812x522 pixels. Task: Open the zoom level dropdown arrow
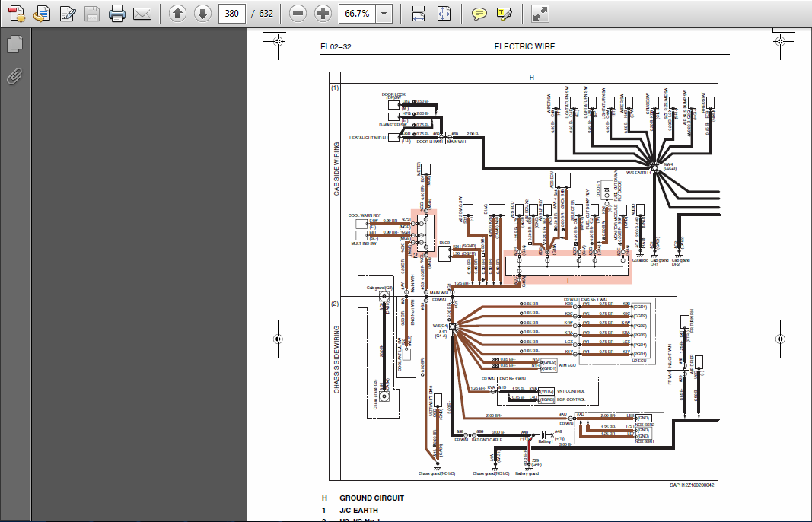pyautogui.click(x=384, y=14)
